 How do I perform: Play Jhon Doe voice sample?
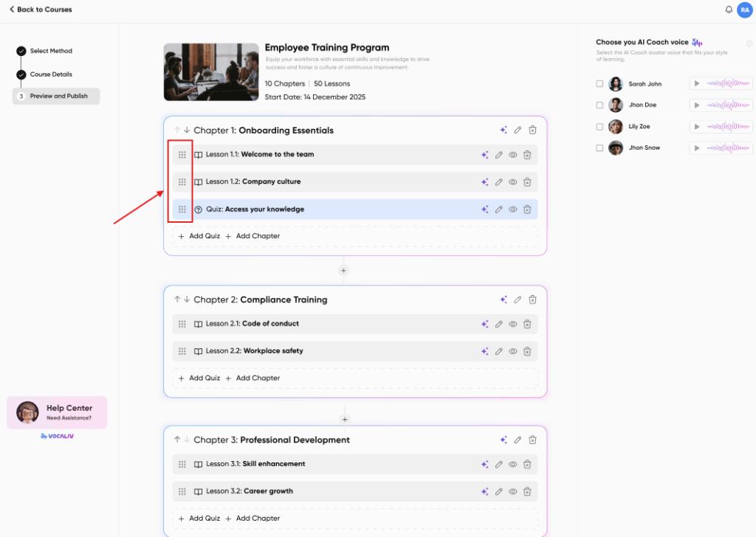[x=696, y=105]
